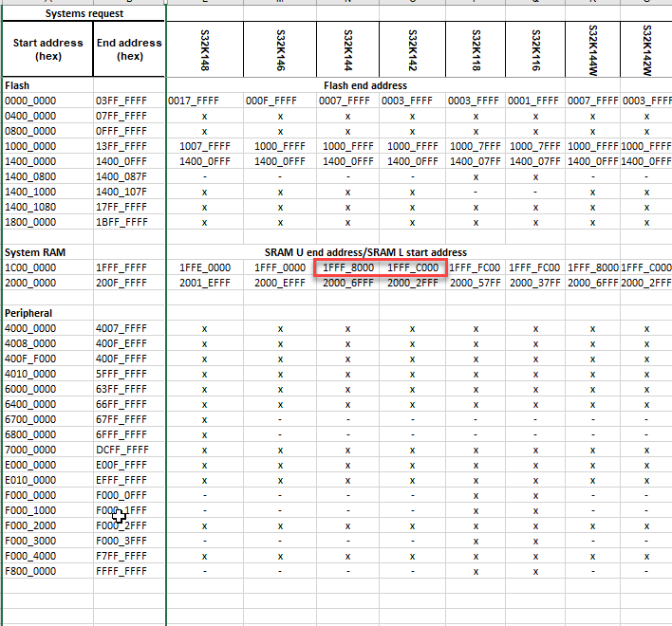
Task: Select the S32K144 column header
Action: pyautogui.click(x=348, y=49)
